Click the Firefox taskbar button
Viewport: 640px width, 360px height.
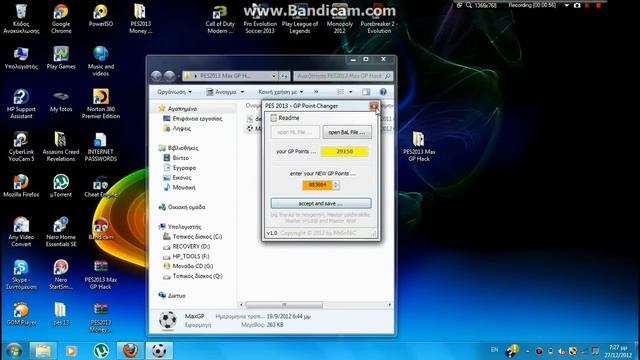click(130, 350)
